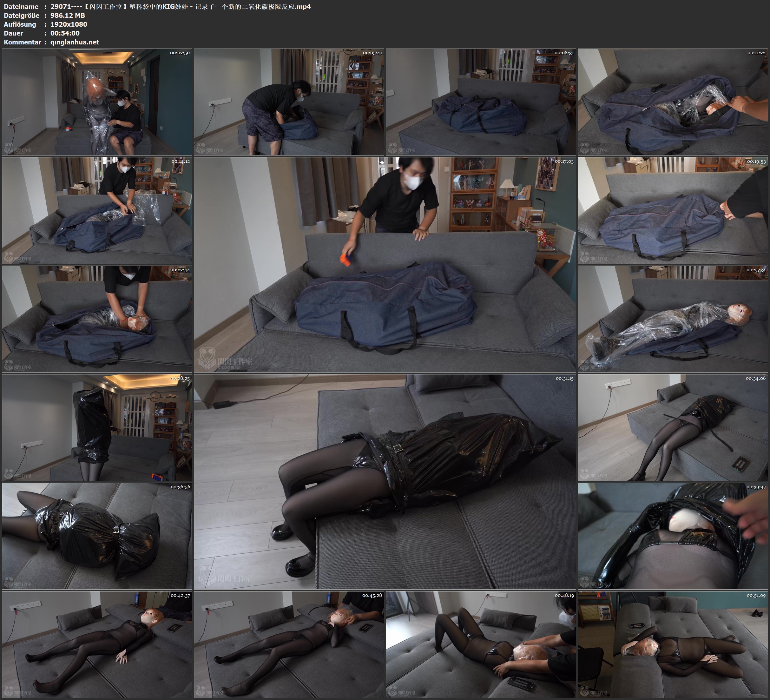Open the 00:42:37 thumbnail
The width and height of the screenshot is (770, 700).
[97, 644]
